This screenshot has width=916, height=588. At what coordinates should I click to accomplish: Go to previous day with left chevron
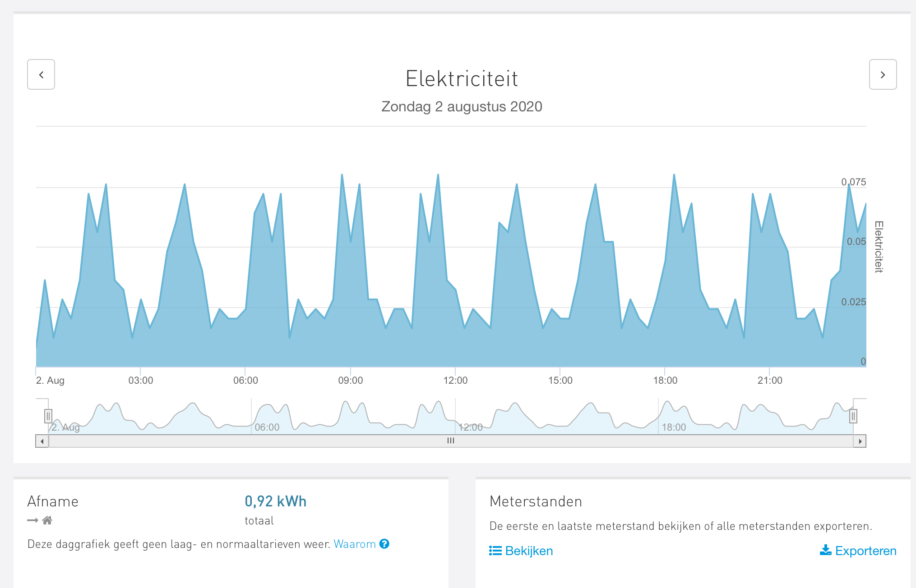[x=41, y=74]
